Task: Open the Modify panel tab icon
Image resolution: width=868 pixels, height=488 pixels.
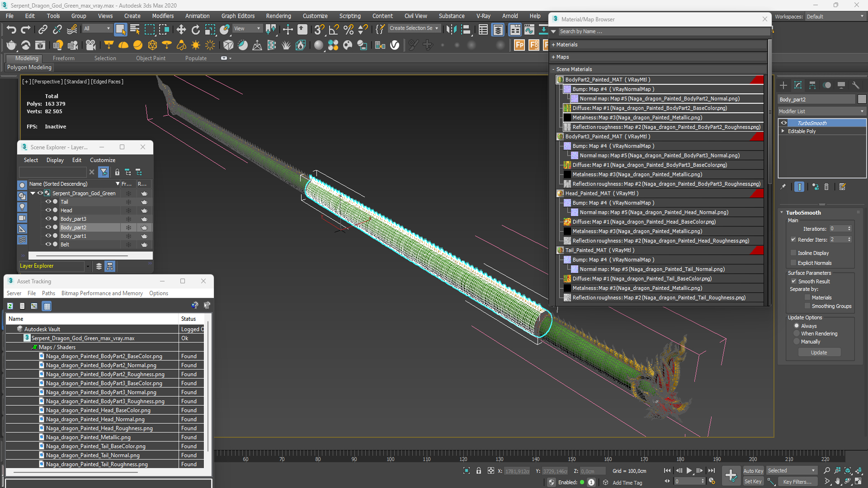Action: pos(798,85)
